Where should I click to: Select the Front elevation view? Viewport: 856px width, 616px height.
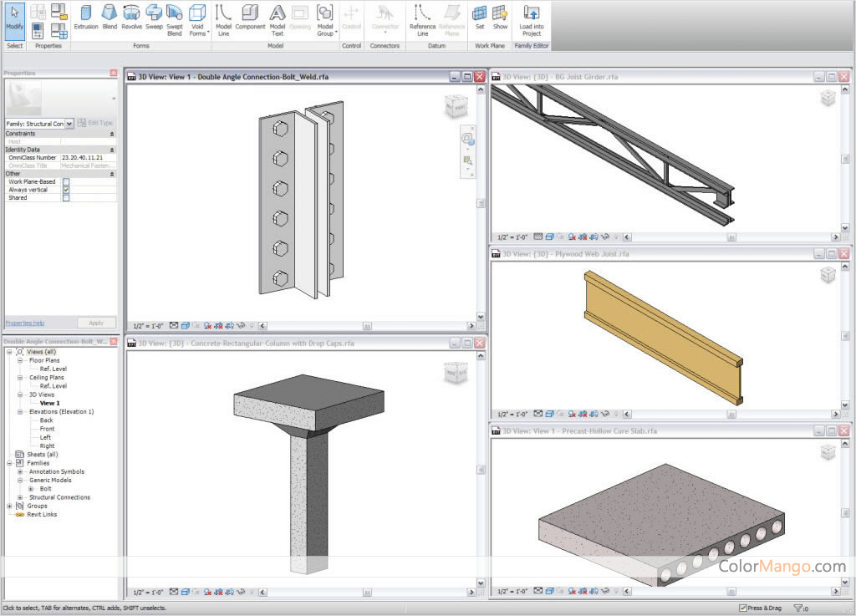47,429
